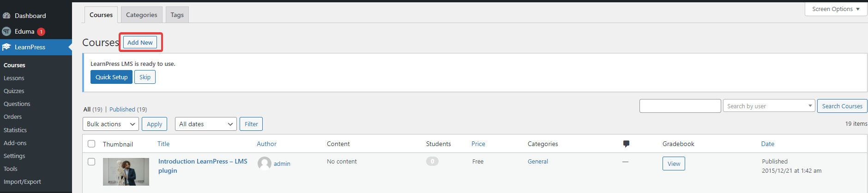
Task: Open Quizzes in the LearnPress submenu
Action: point(14,91)
